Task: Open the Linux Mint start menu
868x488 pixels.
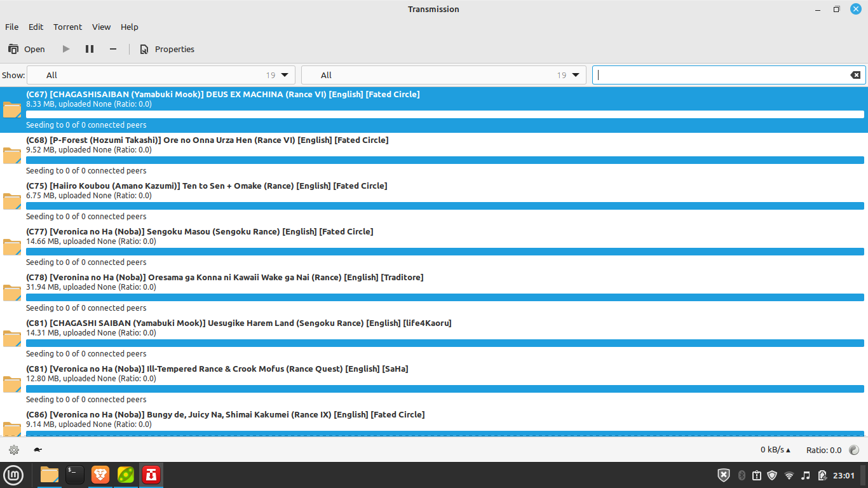Action: point(13,475)
